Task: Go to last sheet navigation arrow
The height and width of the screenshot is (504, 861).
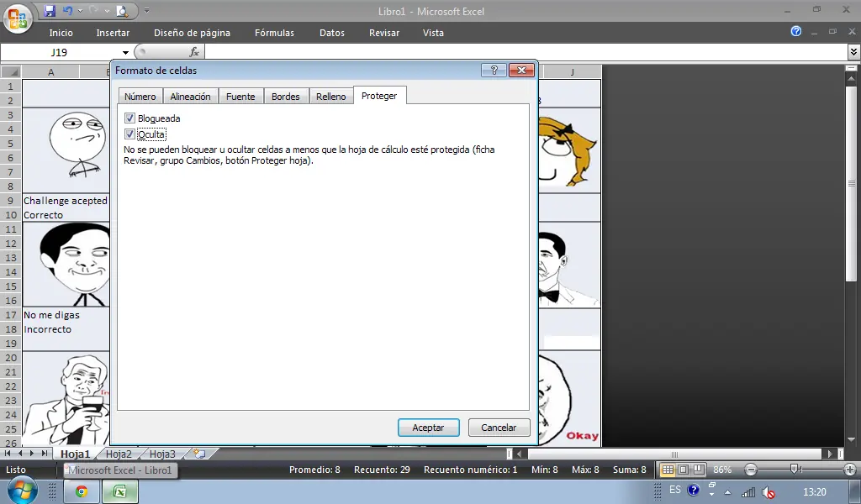Action: tap(45, 454)
